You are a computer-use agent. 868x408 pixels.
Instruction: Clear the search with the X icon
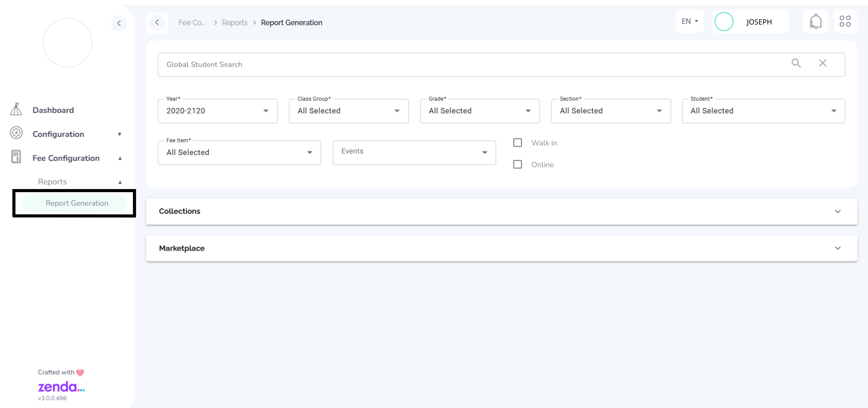(823, 63)
